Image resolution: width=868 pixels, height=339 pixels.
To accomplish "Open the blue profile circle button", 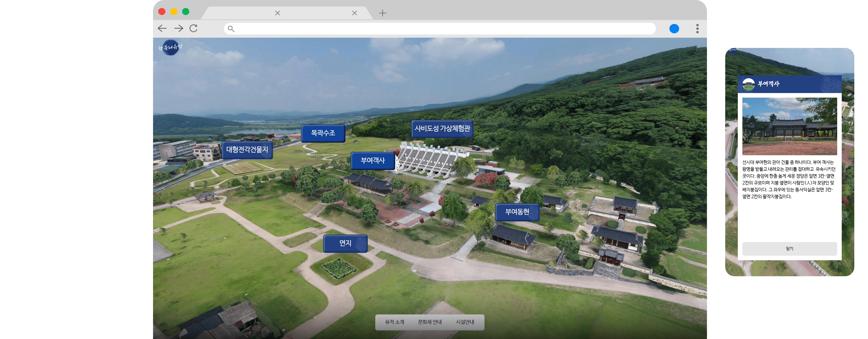I will [x=674, y=29].
